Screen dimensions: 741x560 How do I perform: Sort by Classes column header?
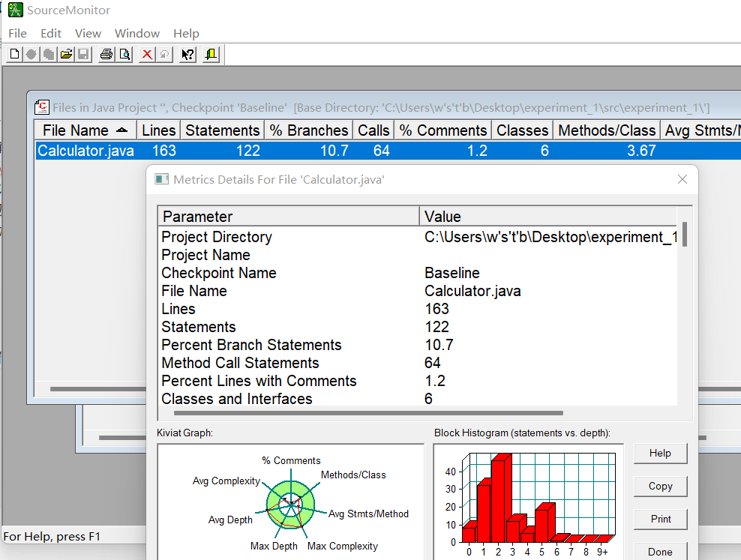click(522, 130)
